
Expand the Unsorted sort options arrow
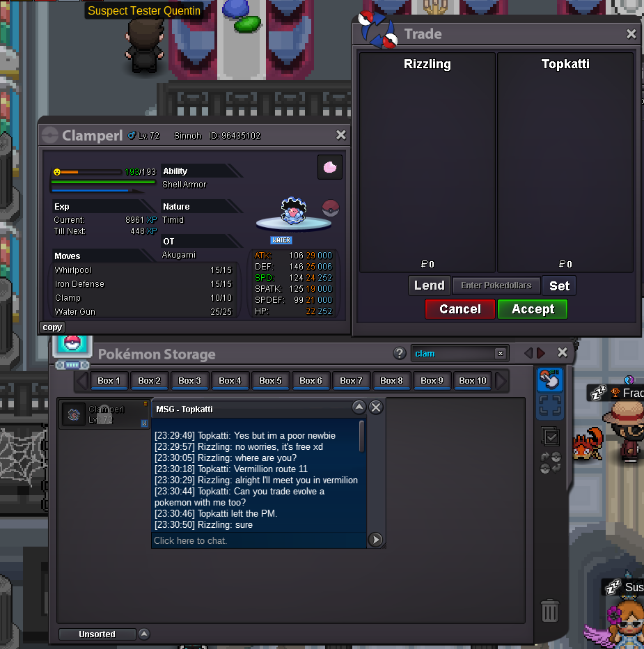point(144,634)
